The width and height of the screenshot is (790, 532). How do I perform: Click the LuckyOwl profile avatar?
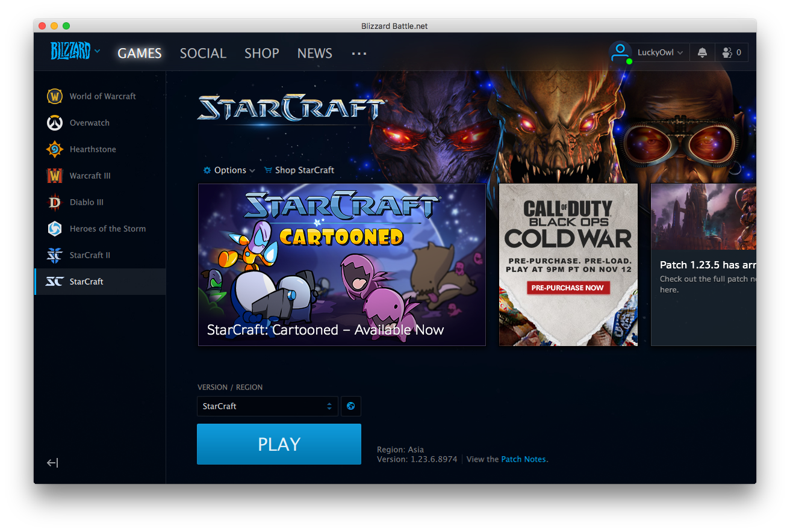coord(620,52)
